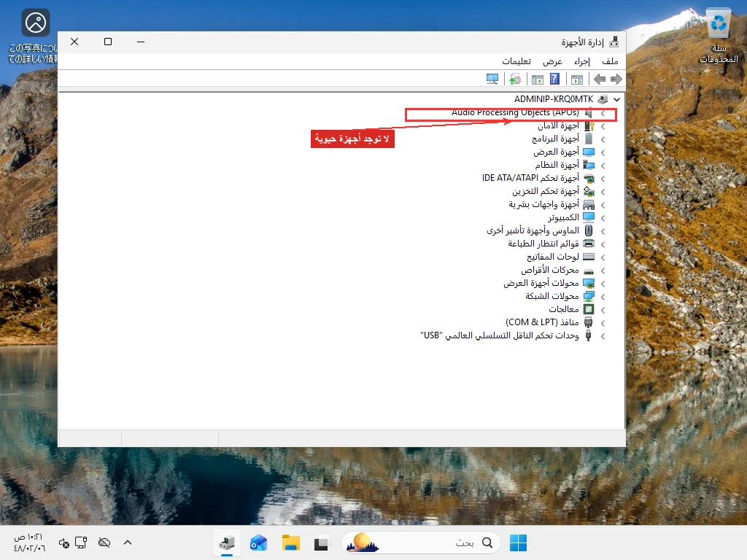Screen dimensions: 747x560
Task: Click the taskbar بحث search box
Action: (421, 542)
